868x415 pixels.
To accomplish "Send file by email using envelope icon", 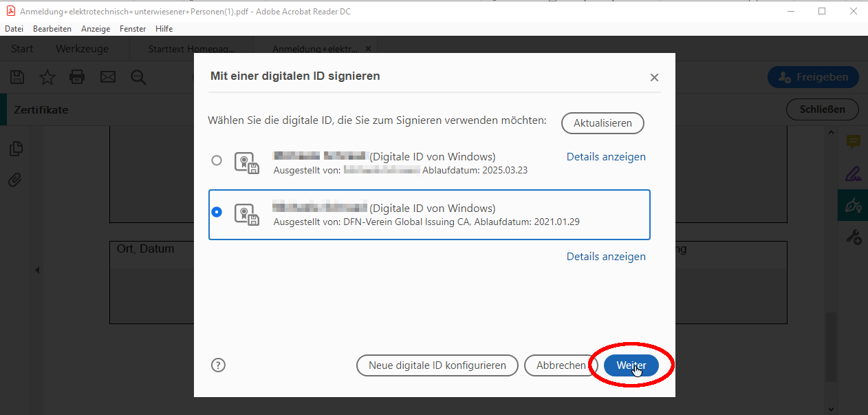I will pyautogui.click(x=107, y=77).
